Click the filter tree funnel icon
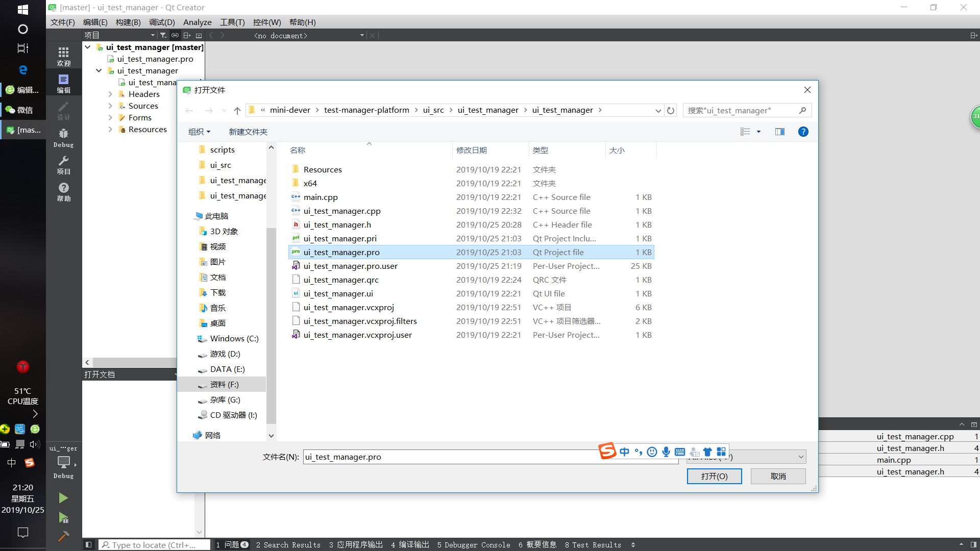Screen dimensions: 980x551 pyautogui.click(x=163, y=35)
